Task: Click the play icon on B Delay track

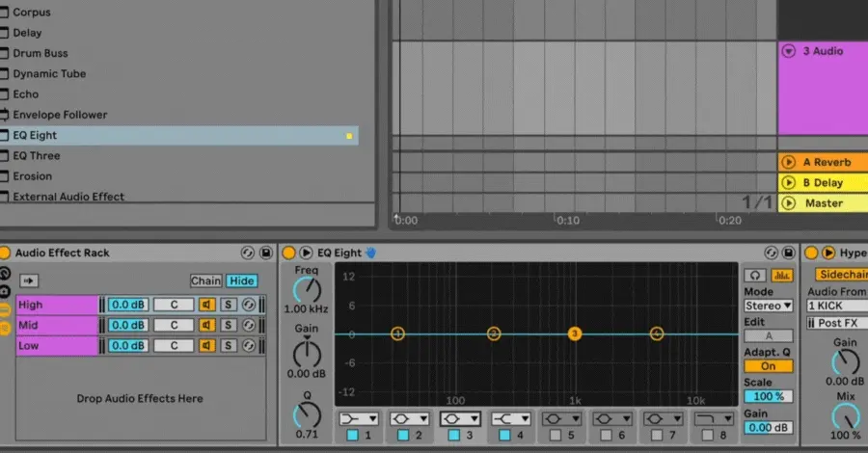Action: [788, 182]
